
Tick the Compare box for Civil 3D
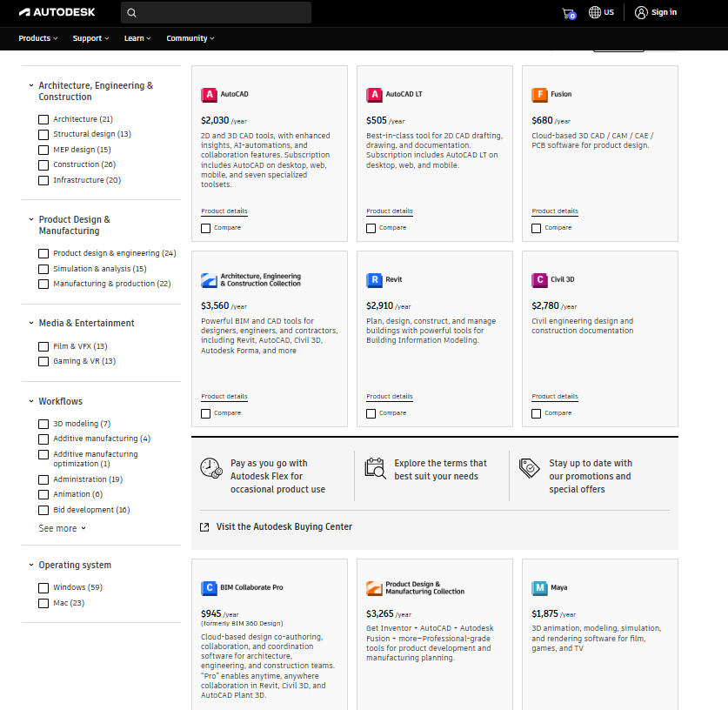point(537,413)
